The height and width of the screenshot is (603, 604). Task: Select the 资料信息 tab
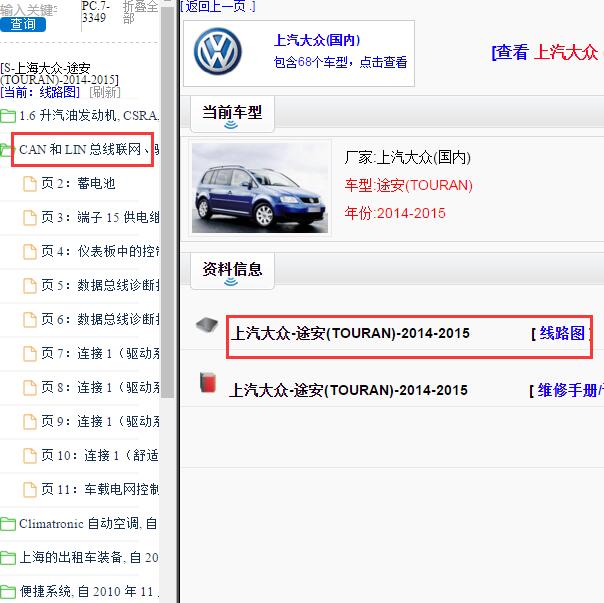click(232, 271)
